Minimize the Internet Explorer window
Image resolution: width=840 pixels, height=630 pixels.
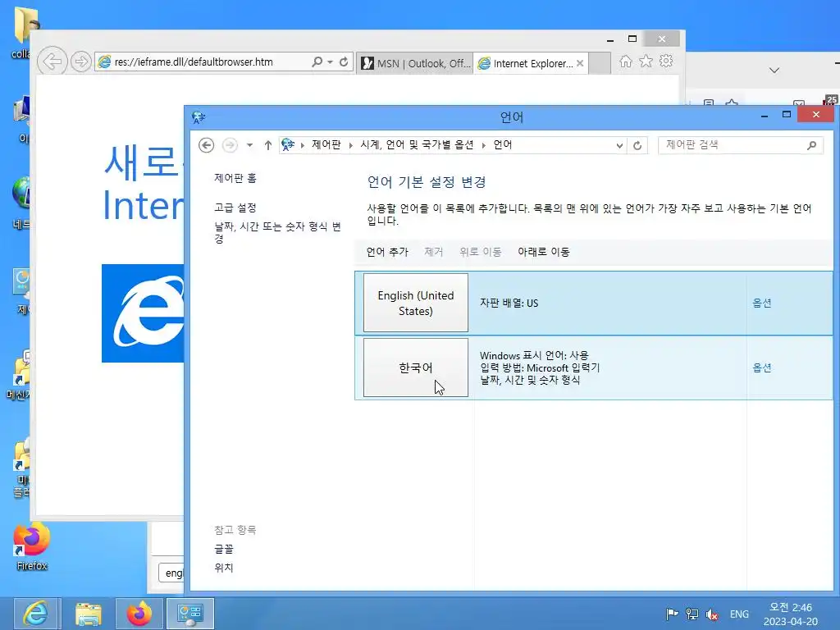pyautogui.click(x=610, y=39)
